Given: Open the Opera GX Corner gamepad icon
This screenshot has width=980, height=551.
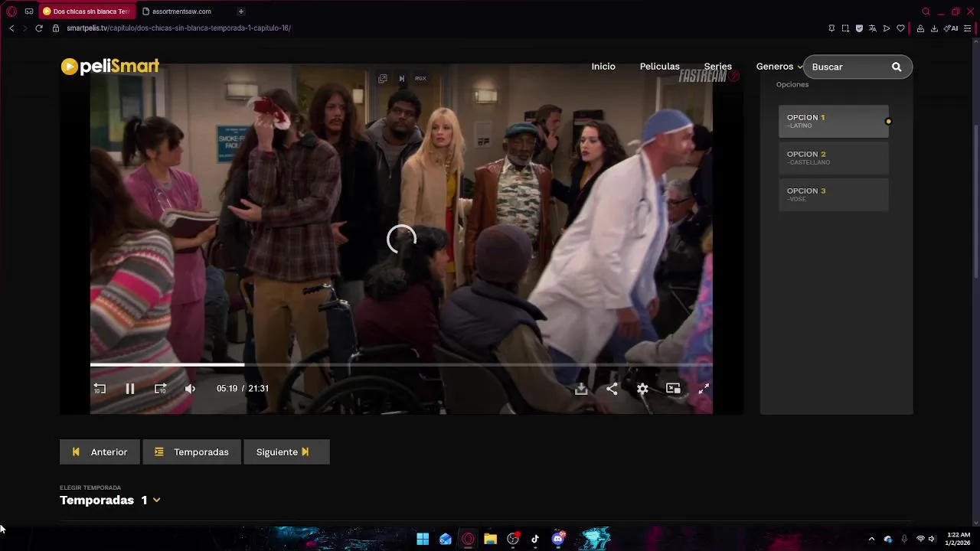Looking at the screenshot, I should coord(29,11).
